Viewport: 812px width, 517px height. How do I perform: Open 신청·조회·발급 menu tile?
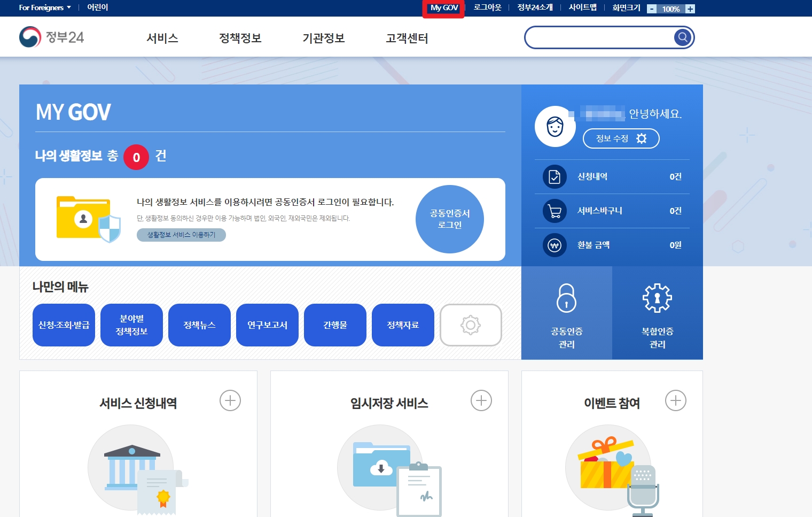click(x=64, y=325)
